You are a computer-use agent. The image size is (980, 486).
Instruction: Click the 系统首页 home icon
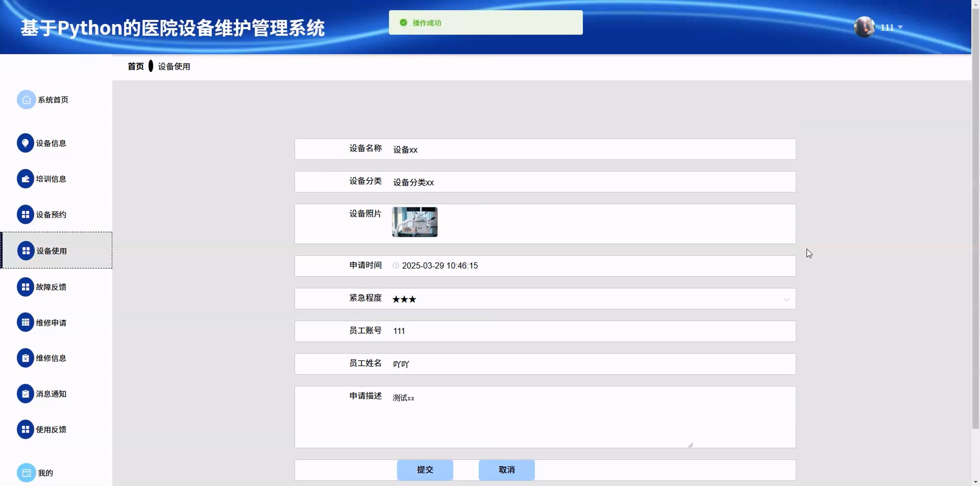click(x=26, y=100)
